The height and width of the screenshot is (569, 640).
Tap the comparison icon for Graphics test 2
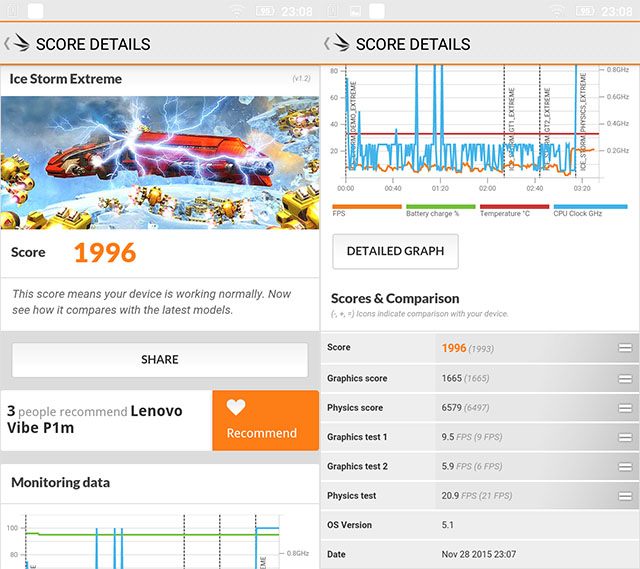[x=625, y=466]
